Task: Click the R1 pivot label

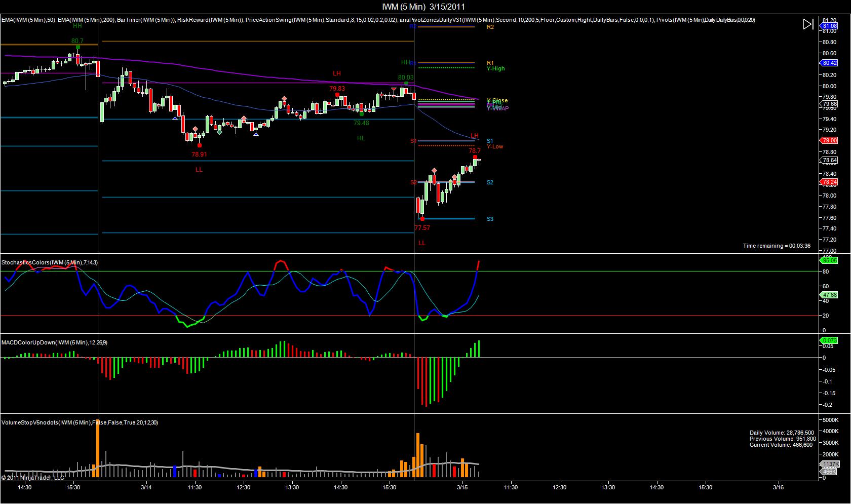Action: click(490, 63)
